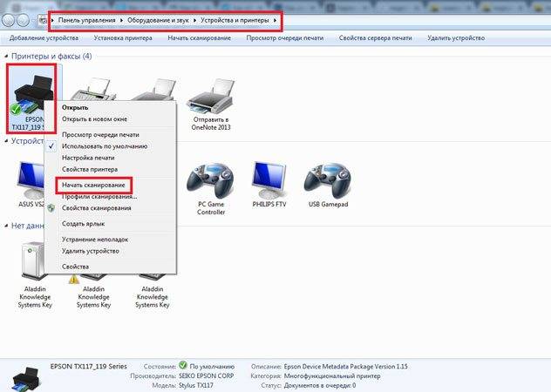Viewport: 551px width, 392px height.
Task: Open dropdown arrow after Оборудование и звук
Action: pos(195,20)
